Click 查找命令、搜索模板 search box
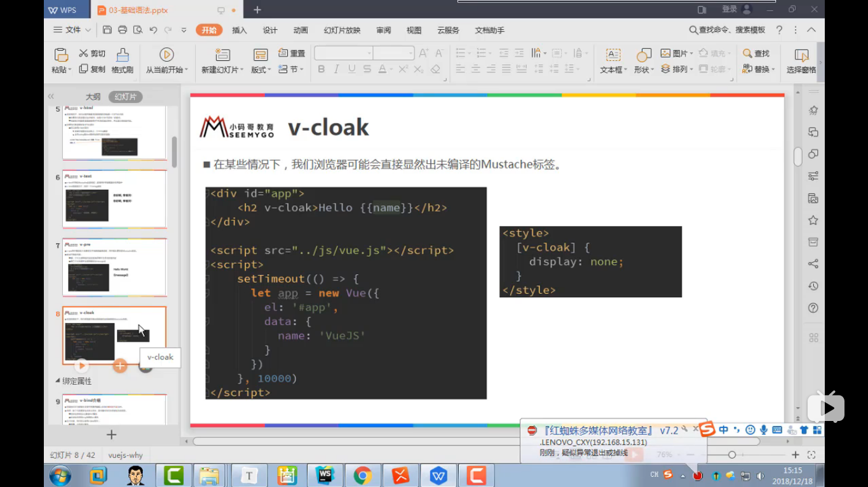868x487 pixels. 727,30
